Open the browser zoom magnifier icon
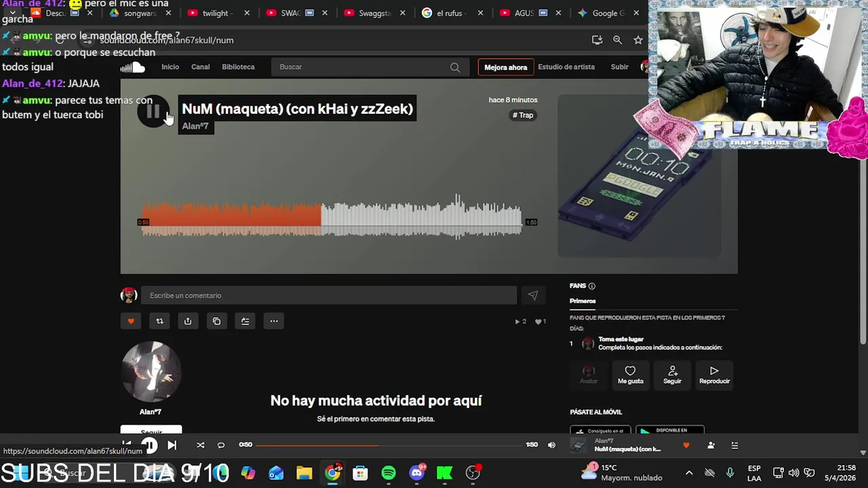Image resolution: width=868 pixels, height=488 pixels. point(617,40)
